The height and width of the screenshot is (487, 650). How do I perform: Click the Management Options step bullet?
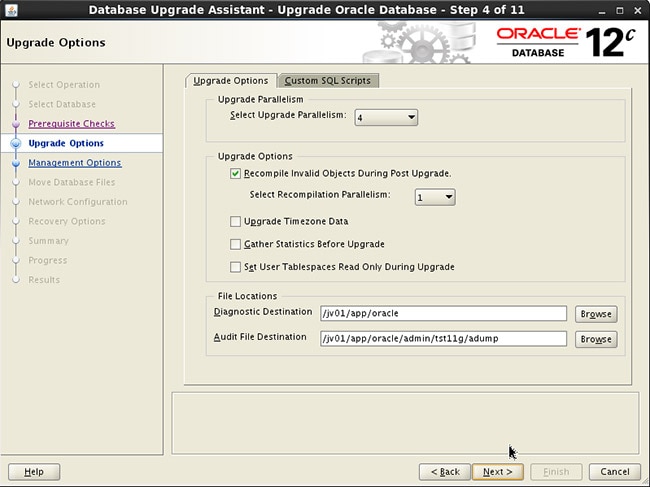[16, 163]
